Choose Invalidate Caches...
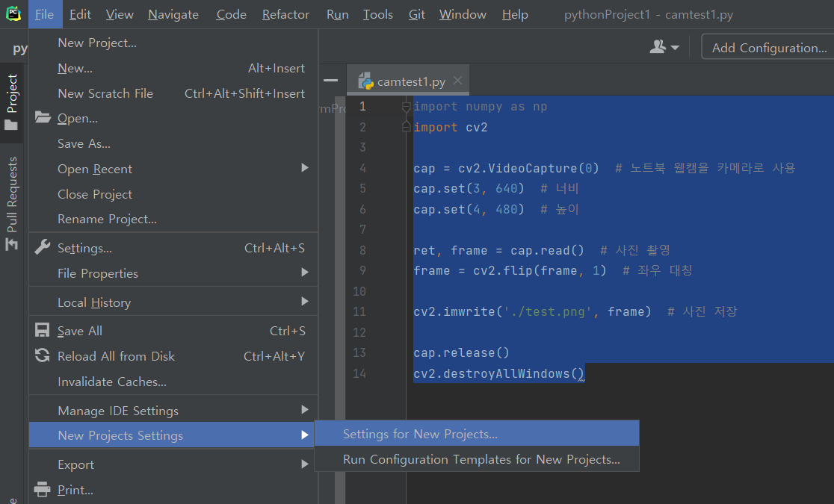 coord(173,382)
